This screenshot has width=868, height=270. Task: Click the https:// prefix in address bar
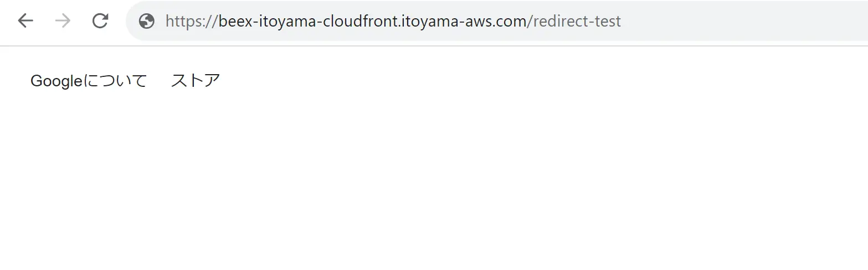click(192, 22)
